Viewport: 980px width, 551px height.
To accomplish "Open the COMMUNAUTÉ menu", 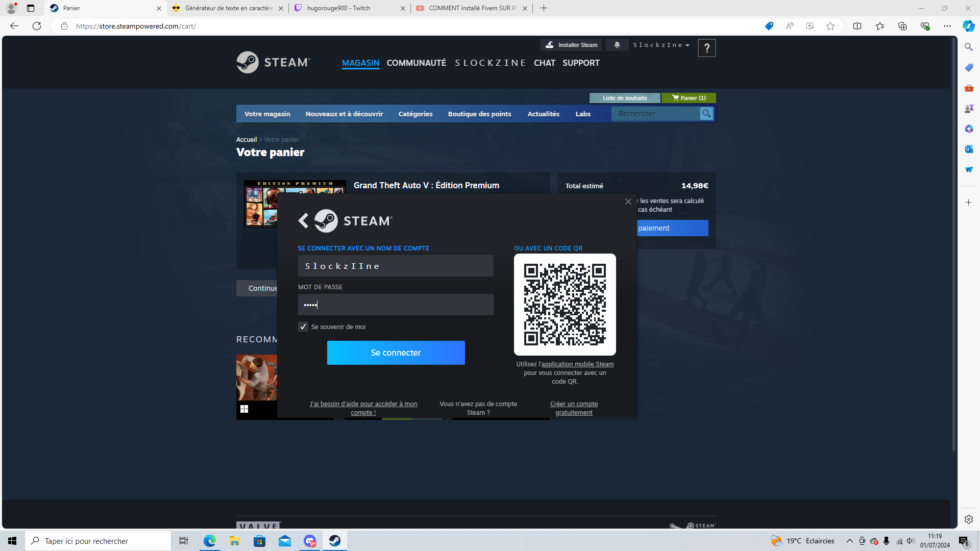I will coord(416,63).
